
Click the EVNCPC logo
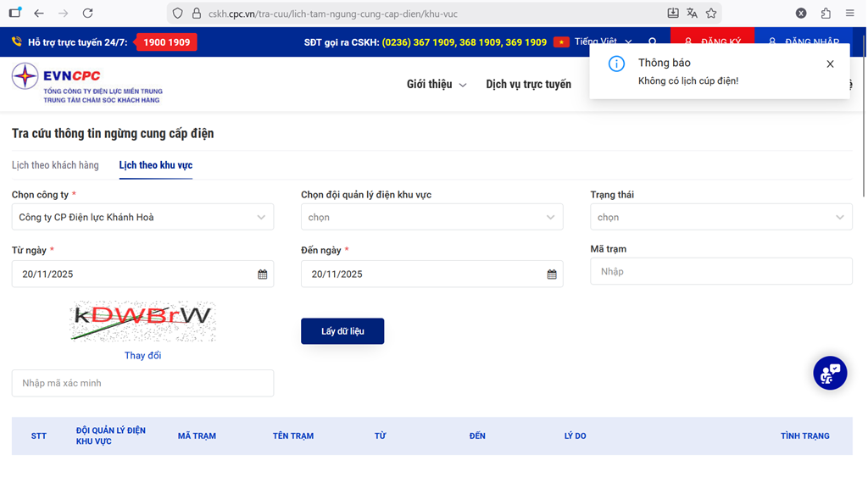[x=86, y=83]
